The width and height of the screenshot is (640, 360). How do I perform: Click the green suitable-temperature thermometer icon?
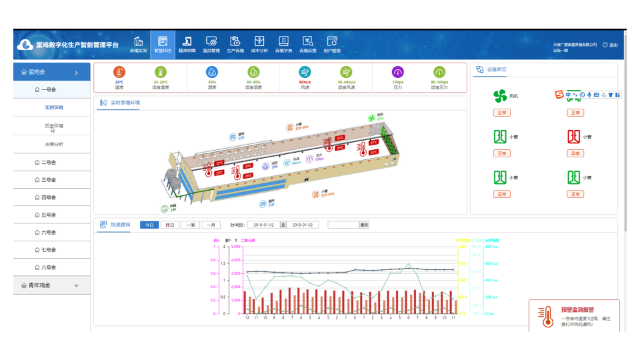(x=161, y=72)
